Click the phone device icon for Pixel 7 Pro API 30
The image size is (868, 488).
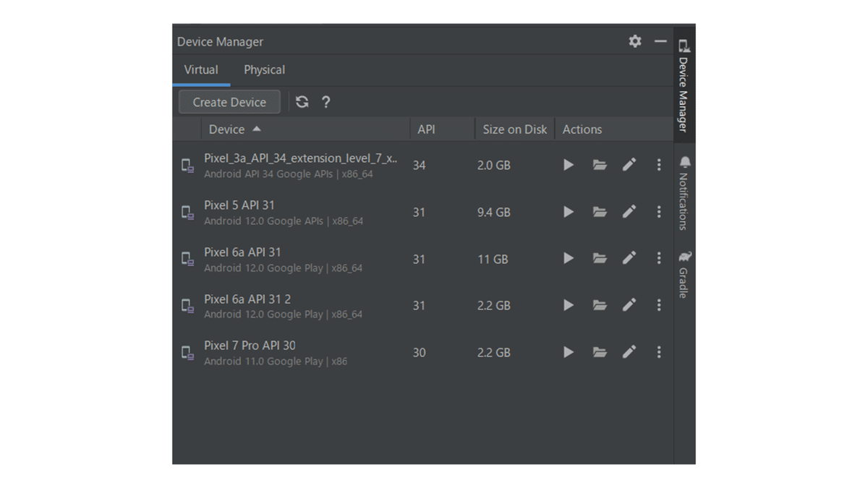pyautogui.click(x=187, y=353)
